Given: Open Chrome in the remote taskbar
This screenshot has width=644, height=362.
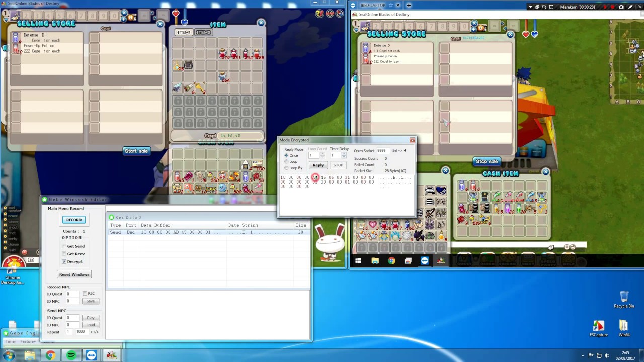Looking at the screenshot, I should pos(391,261).
